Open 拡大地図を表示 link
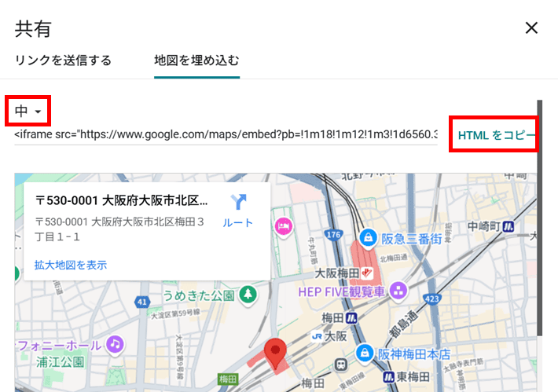 pos(71,265)
